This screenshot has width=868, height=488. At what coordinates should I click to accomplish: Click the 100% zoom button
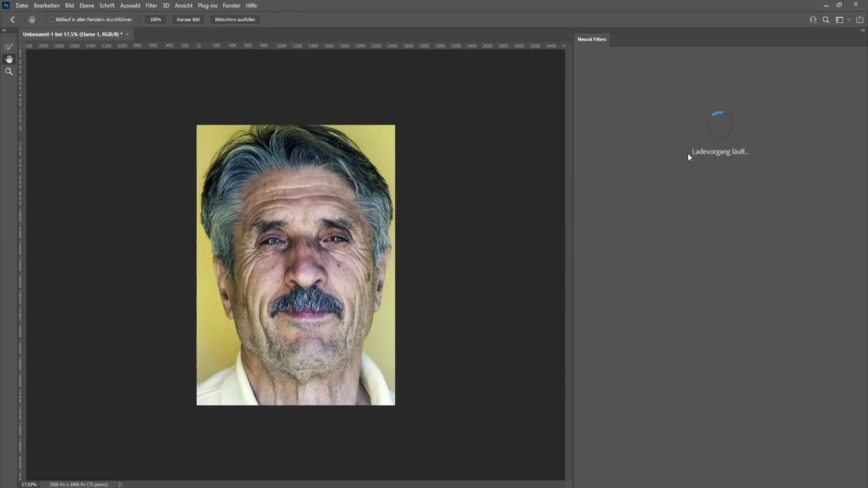[x=156, y=19]
